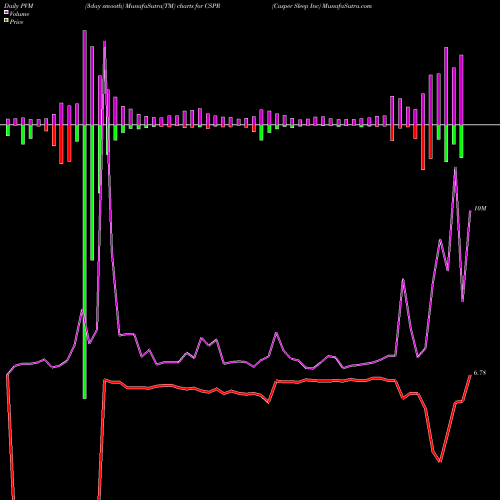500x500 pixels.
Task: Click the Volume legend label
Action: 19,14
